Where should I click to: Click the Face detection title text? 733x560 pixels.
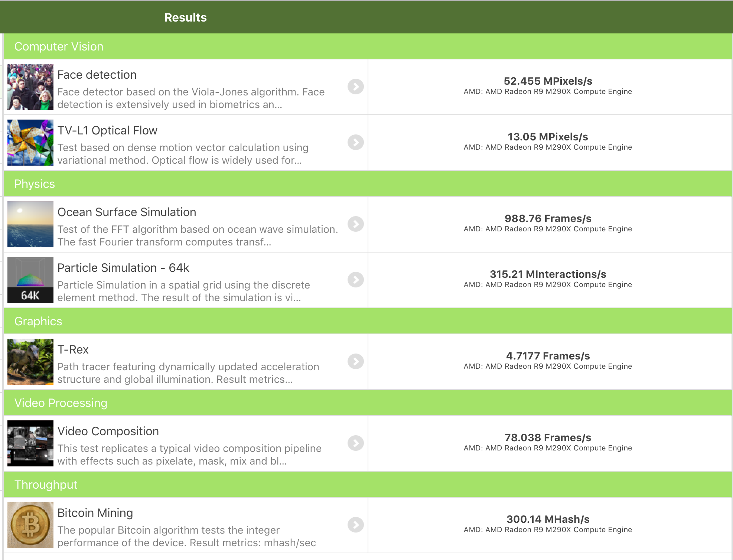coord(97,75)
